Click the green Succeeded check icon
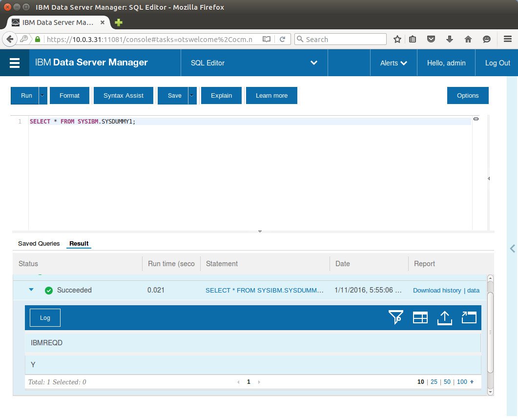The height and width of the screenshot is (420, 518). point(48,291)
